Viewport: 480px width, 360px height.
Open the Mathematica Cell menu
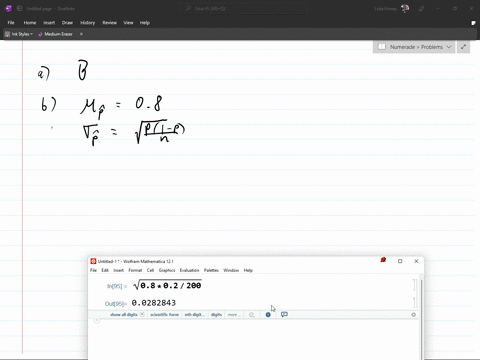point(150,270)
